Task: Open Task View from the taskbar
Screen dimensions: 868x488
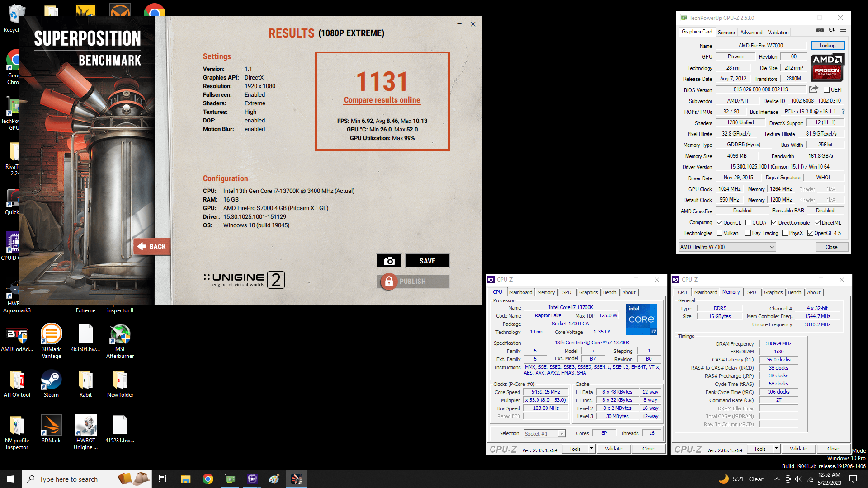Action: 163,479
